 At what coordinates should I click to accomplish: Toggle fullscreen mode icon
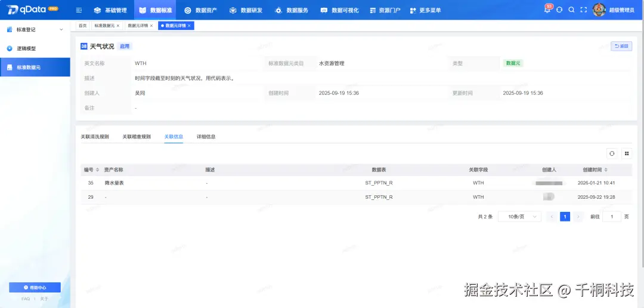(583, 10)
